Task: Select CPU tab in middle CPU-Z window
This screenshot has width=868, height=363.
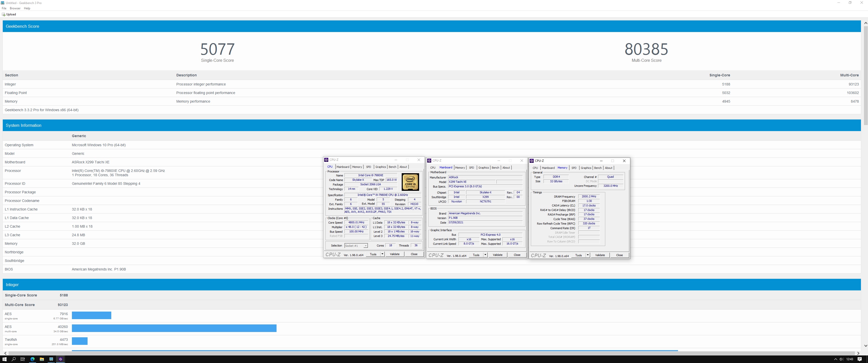Action: (433, 168)
